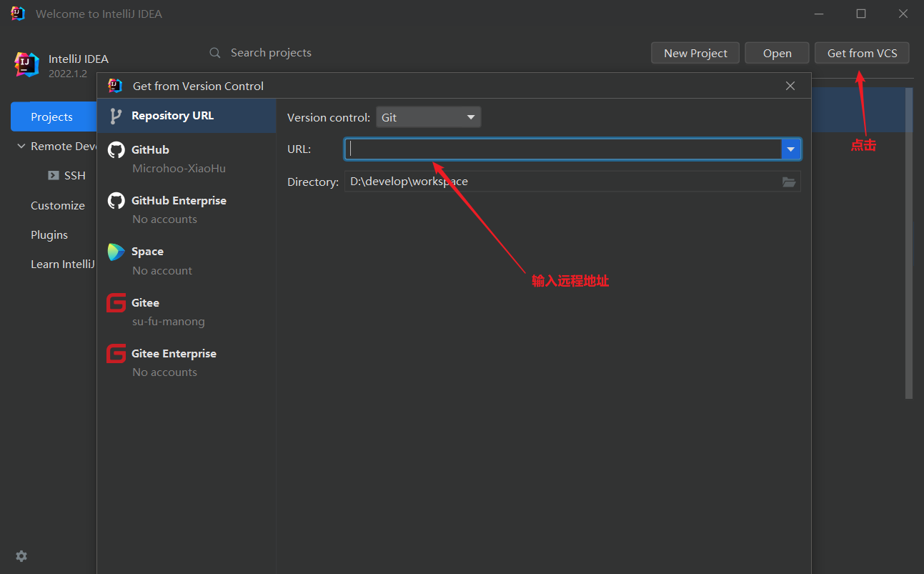Open the Plugins section
924x574 pixels.
49,234
